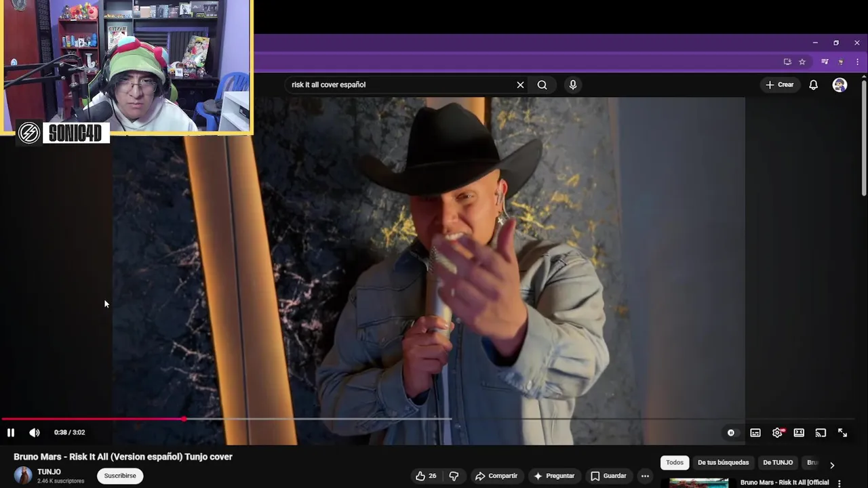
Task: Subscribe to TUNJO with Suscribirse
Action: tap(120, 476)
